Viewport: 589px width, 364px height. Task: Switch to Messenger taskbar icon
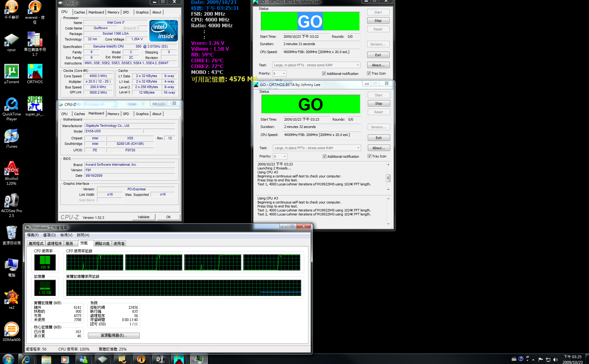click(x=83, y=359)
